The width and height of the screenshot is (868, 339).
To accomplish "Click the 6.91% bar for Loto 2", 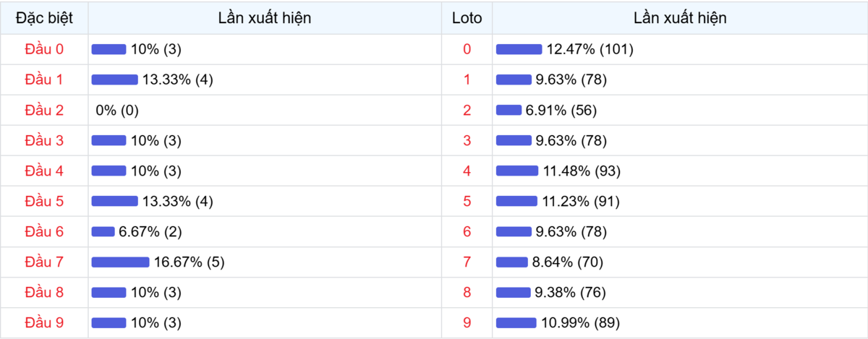I will click(x=509, y=110).
